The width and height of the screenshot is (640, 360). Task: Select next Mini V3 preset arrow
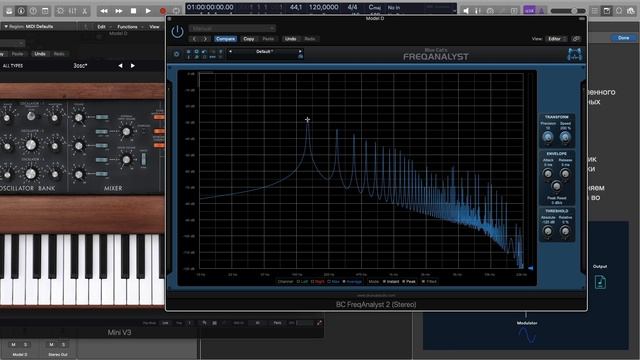[x=133, y=66]
